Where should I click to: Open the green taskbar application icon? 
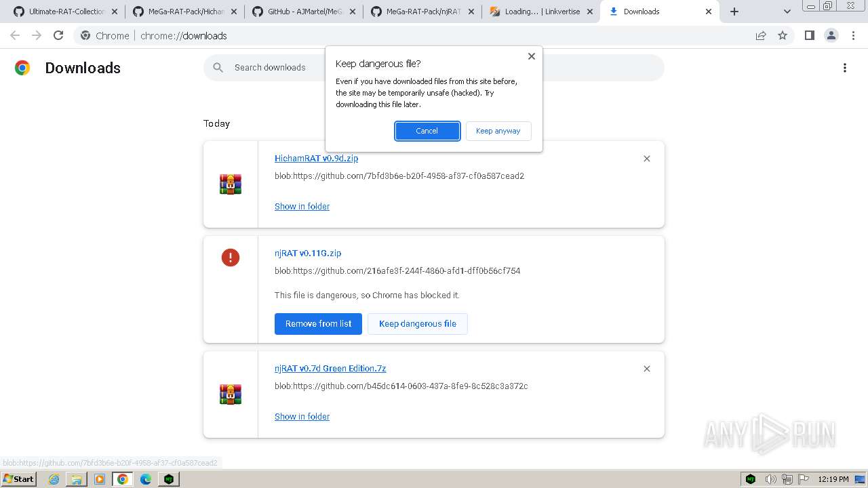coord(169,479)
